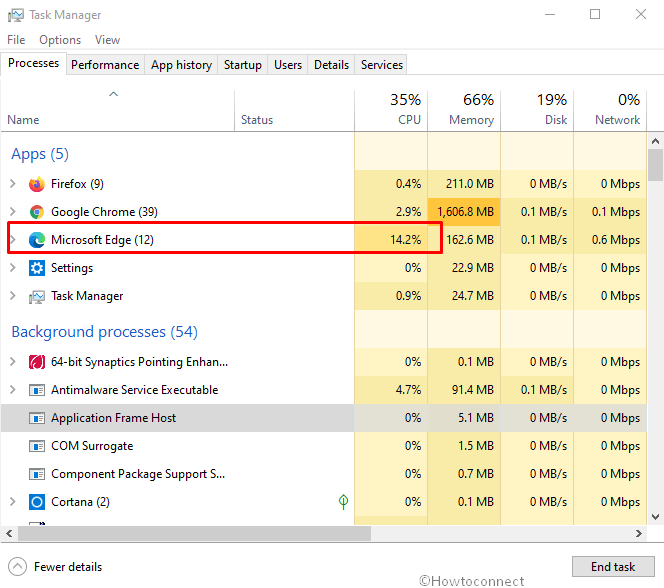Switch to the Services tab
The width and height of the screenshot is (664, 588).
pos(382,65)
